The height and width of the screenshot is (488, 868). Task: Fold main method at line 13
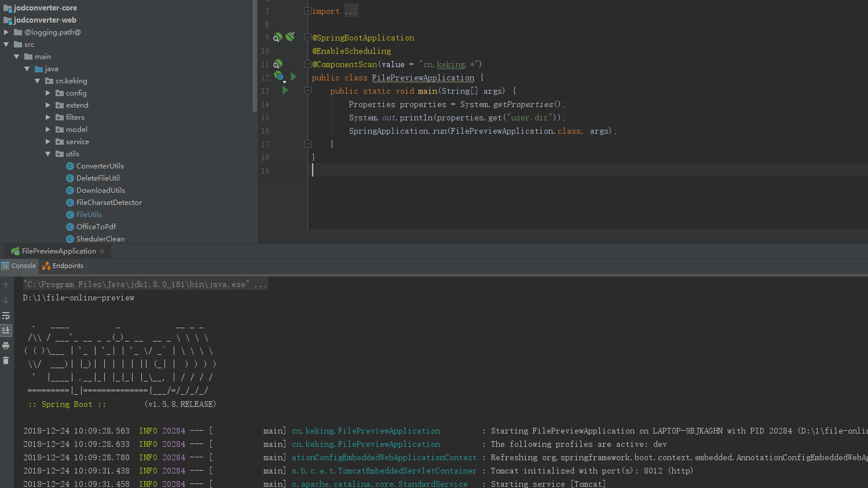307,91
